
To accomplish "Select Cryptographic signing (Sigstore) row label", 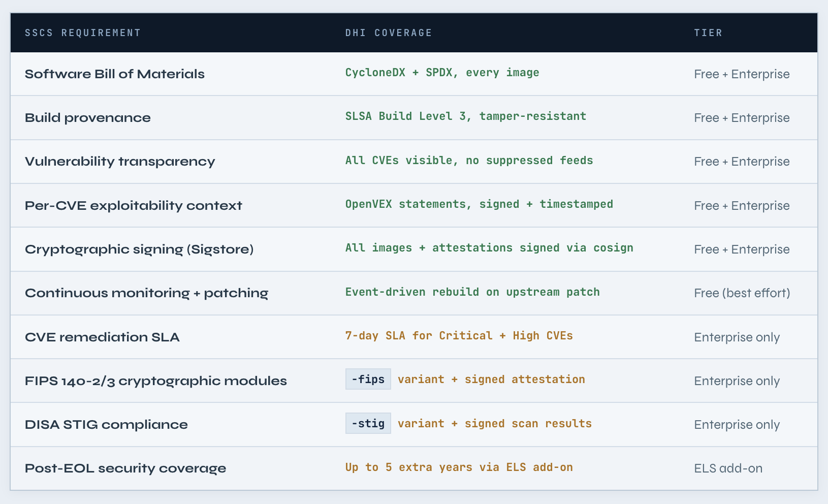I will [x=139, y=249].
